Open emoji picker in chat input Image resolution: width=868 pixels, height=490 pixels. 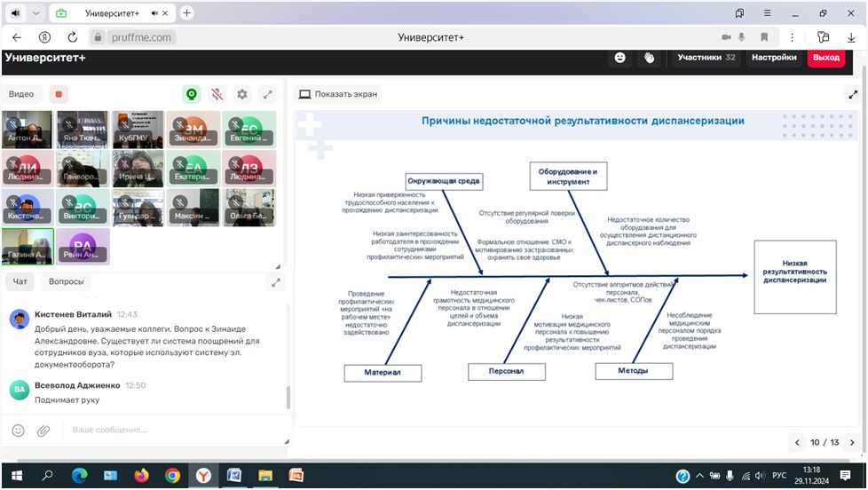tap(19, 431)
